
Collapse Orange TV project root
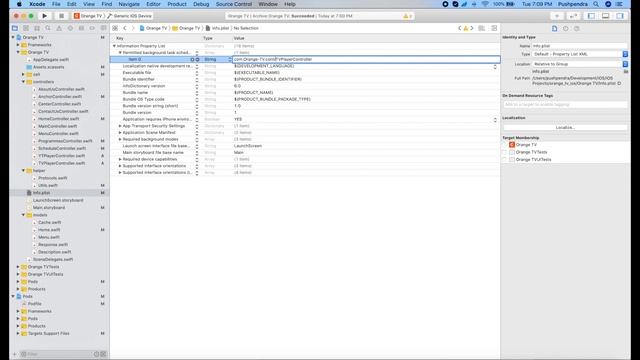(13, 37)
